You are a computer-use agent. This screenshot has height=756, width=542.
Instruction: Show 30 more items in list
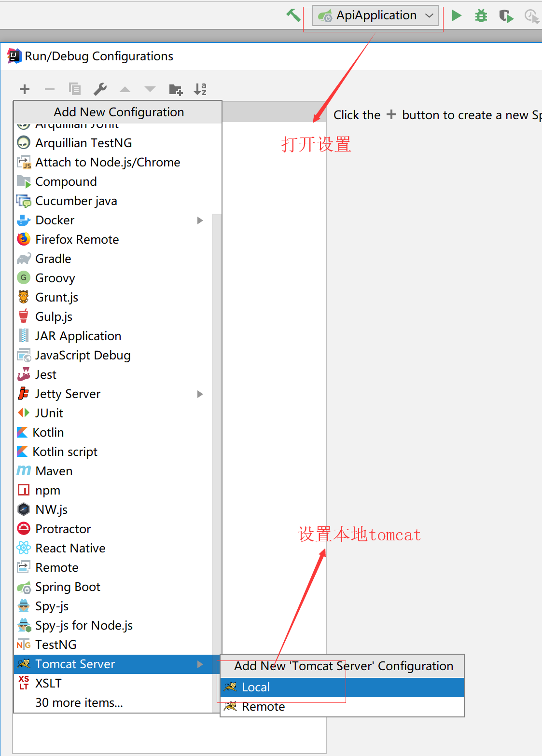point(113,702)
